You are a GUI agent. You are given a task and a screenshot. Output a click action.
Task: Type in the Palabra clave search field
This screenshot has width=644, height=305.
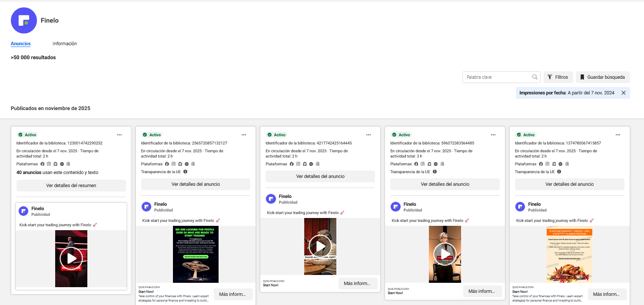point(497,77)
